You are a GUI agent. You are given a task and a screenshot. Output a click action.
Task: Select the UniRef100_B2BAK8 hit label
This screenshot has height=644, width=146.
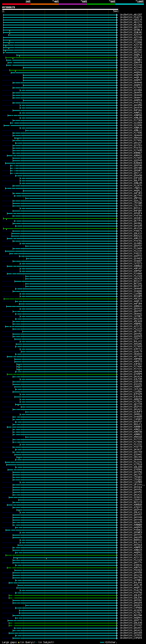pos(131,163)
